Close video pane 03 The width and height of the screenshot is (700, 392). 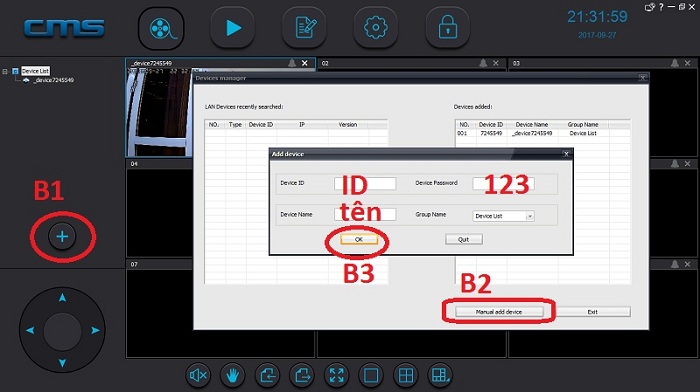pyautogui.click(x=688, y=63)
